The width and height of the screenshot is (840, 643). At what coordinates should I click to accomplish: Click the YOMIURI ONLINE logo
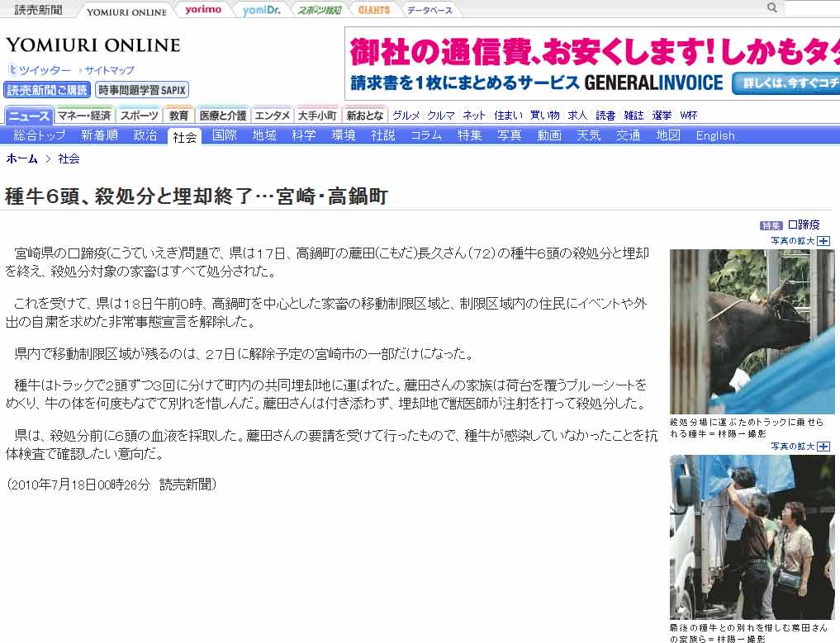point(93,45)
